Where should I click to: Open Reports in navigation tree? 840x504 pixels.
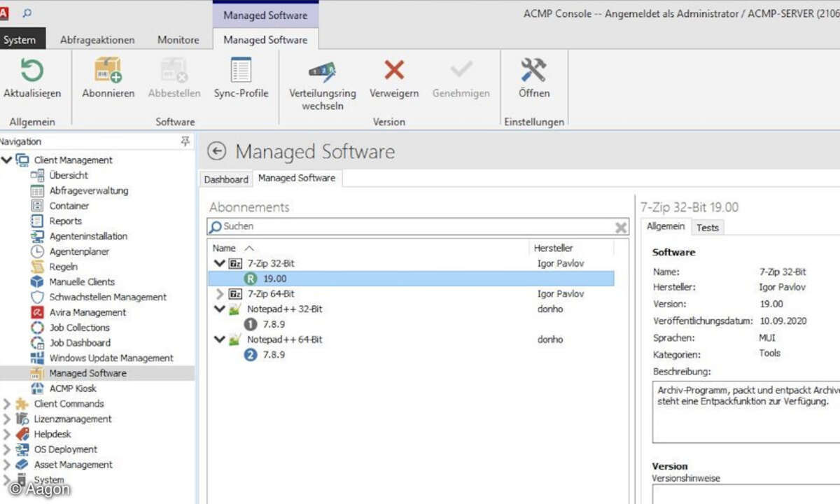pyautogui.click(x=66, y=220)
